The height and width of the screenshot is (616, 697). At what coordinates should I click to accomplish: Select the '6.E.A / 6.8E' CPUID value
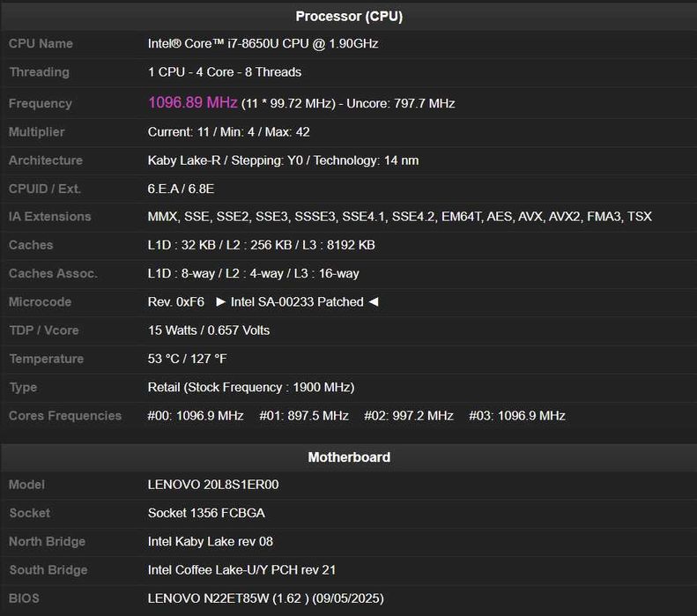coord(181,189)
